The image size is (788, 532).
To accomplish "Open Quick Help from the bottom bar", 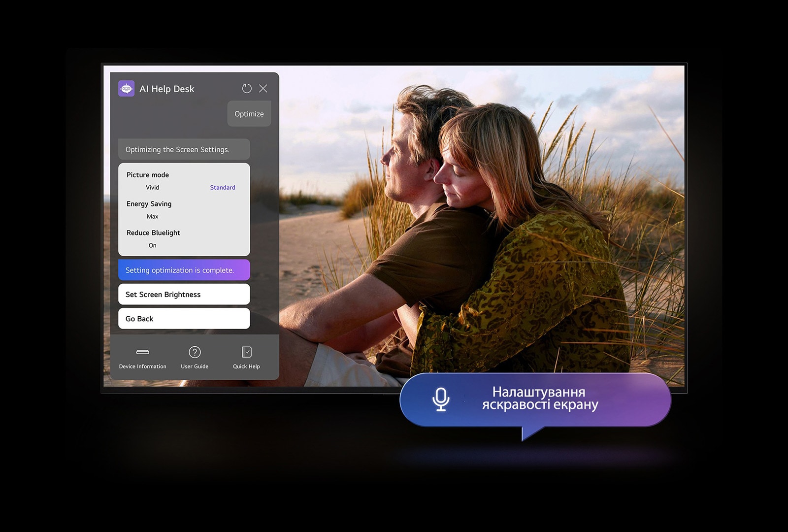I will 246,357.
